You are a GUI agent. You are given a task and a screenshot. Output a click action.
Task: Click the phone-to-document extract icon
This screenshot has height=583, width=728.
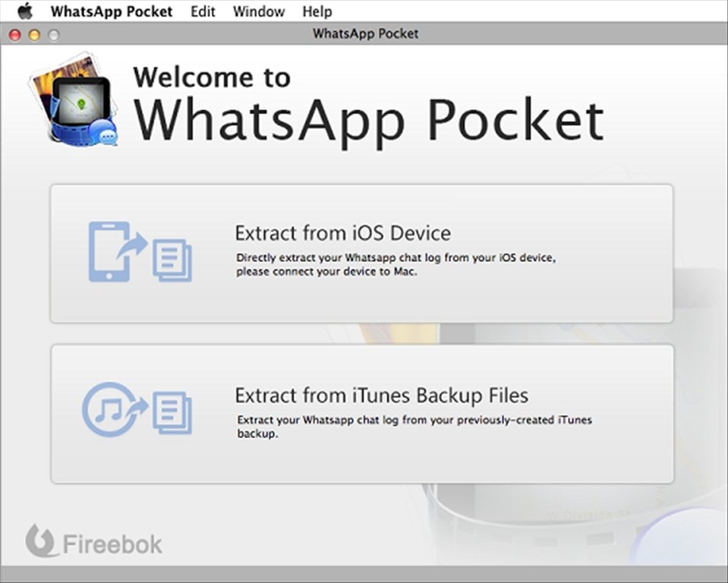pos(140,251)
